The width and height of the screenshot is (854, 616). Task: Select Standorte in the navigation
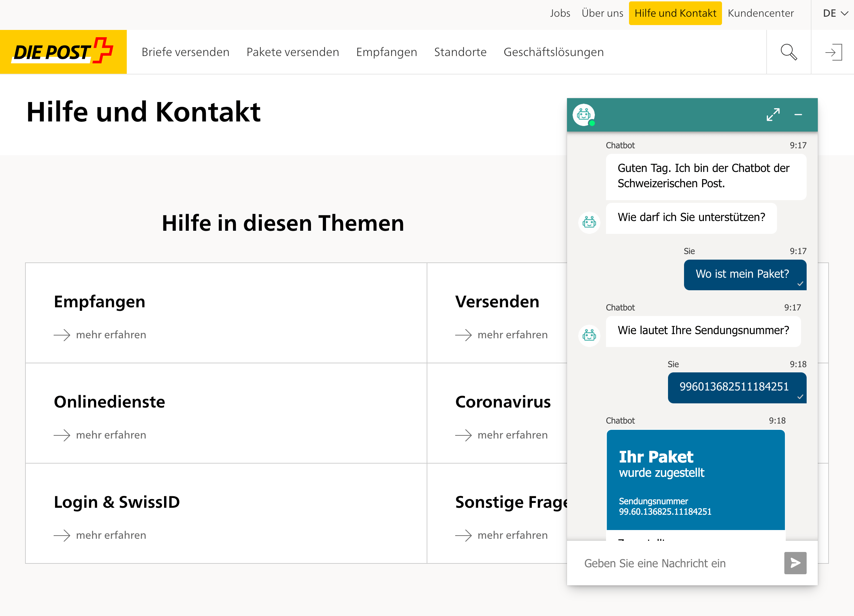click(x=460, y=52)
